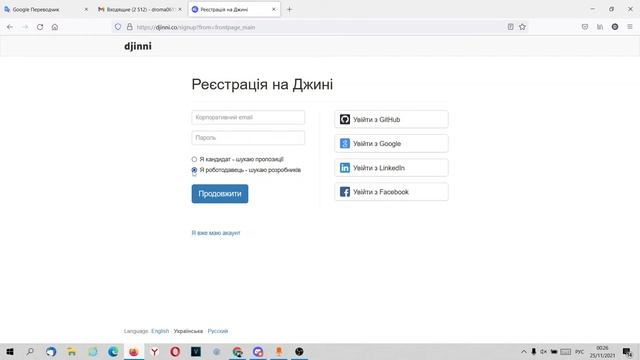Switch language to Русский
This screenshot has width=640, height=360.
click(x=218, y=331)
